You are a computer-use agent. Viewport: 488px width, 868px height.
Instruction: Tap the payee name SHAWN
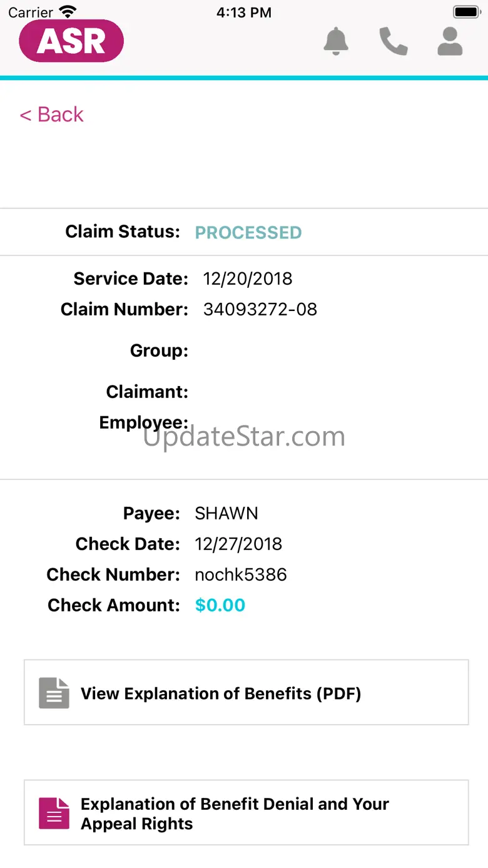(226, 513)
